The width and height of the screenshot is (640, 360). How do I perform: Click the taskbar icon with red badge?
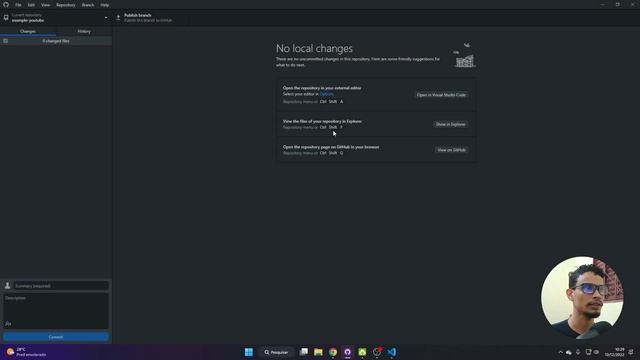click(x=377, y=352)
